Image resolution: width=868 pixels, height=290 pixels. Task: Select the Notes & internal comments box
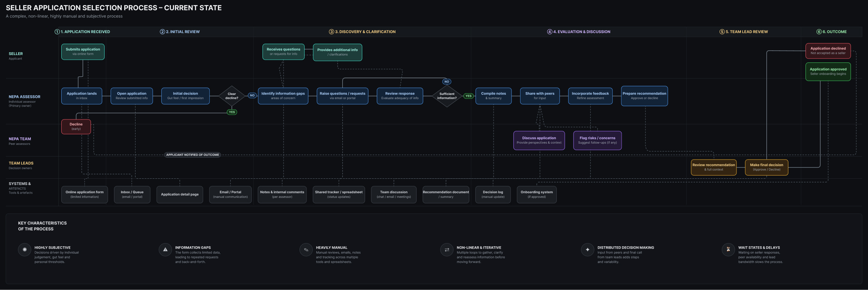[282, 194]
